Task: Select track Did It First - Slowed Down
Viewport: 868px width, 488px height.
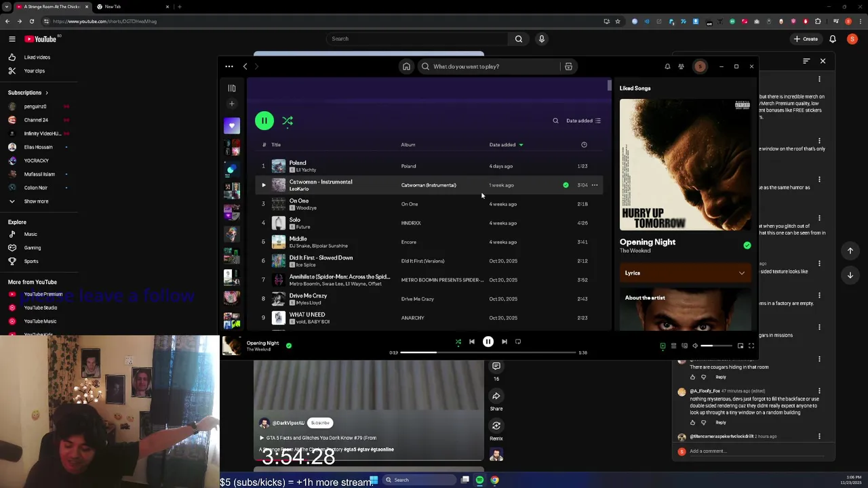Action: pos(429,261)
